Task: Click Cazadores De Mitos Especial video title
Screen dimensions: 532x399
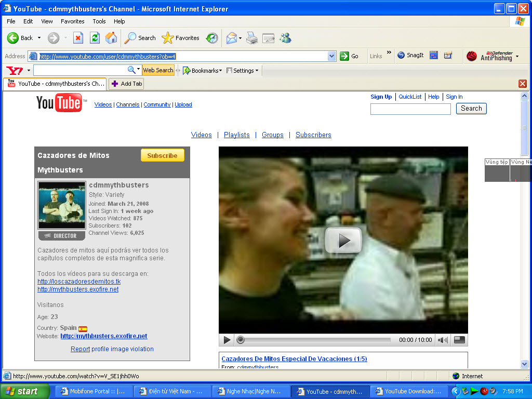Action: point(294,358)
